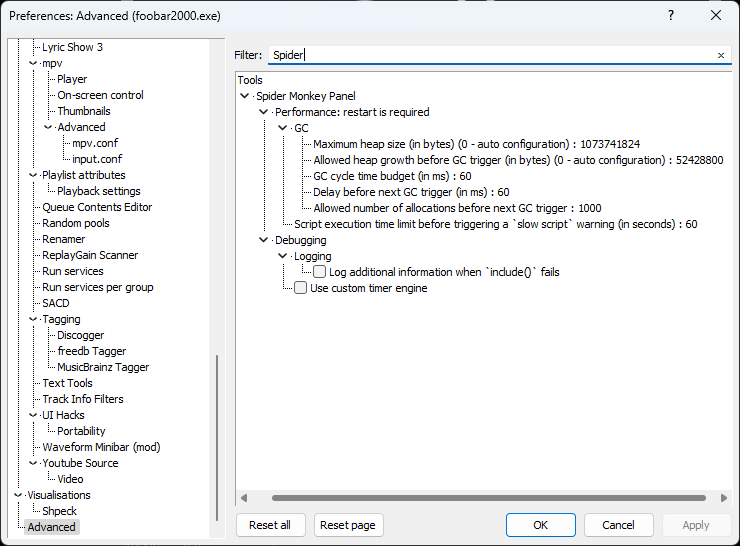Screen dimensions: 740x546
Task: Select the Tools heading in settings pane
Action: (250, 80)
